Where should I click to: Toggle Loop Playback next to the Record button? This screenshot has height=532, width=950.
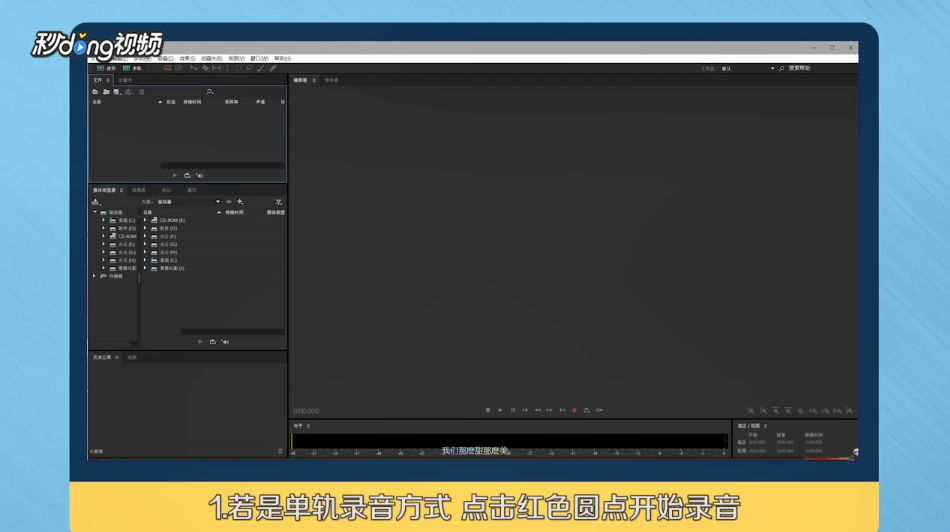(x=586, y=410)
